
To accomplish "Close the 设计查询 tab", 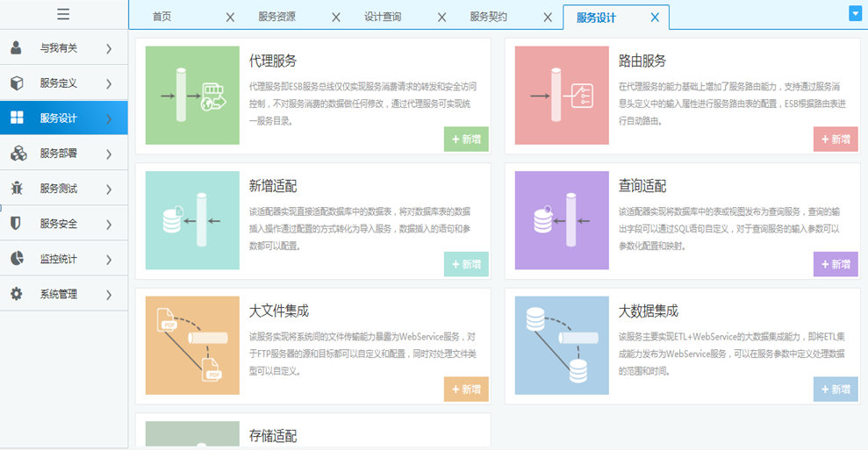I will (x=441, y=18).
